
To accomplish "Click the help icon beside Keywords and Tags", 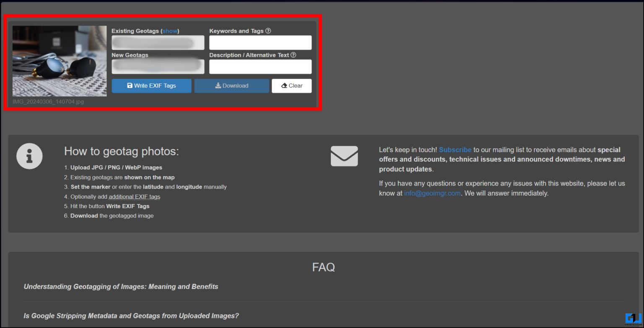I will click(x=268, y=31).
